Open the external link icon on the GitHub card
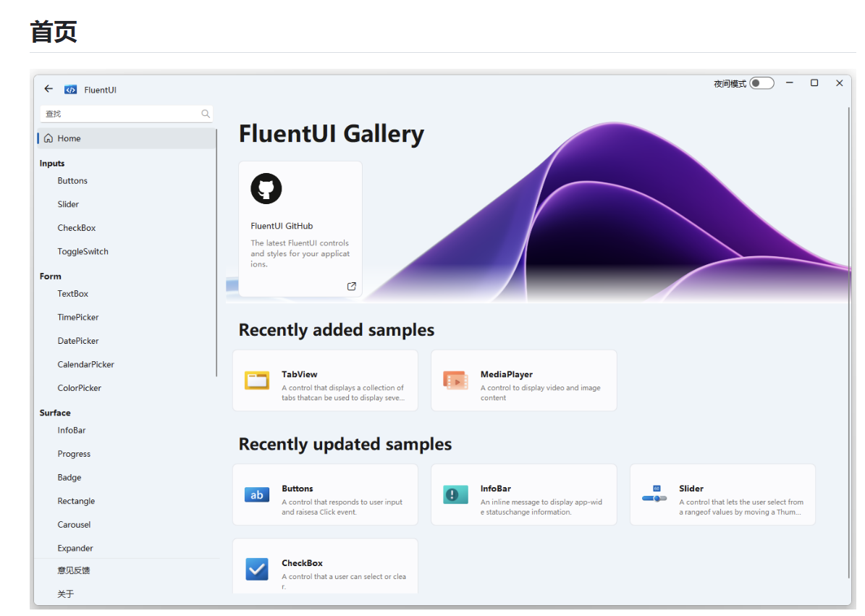Viewport: 865px width, 616px height. [x=351, y=286]
